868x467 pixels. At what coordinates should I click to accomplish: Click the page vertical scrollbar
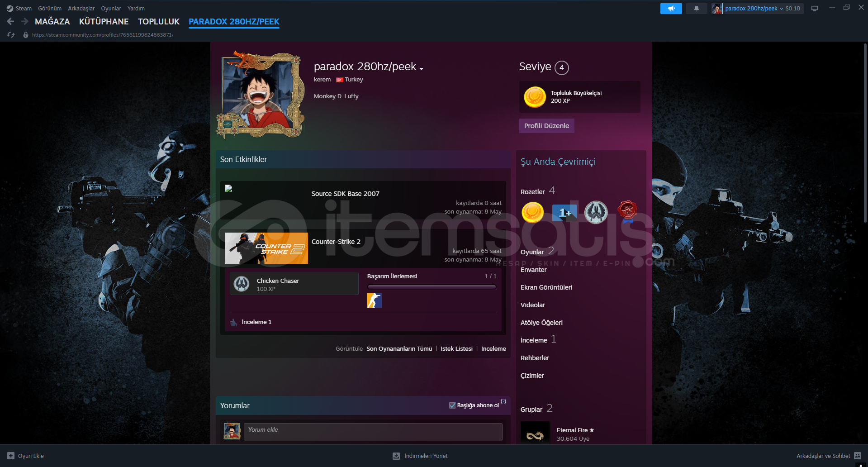click(x=865, y=133)
